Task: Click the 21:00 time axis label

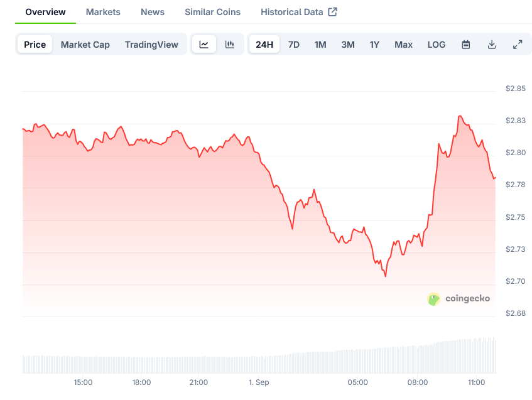Action: coord(198,382)
